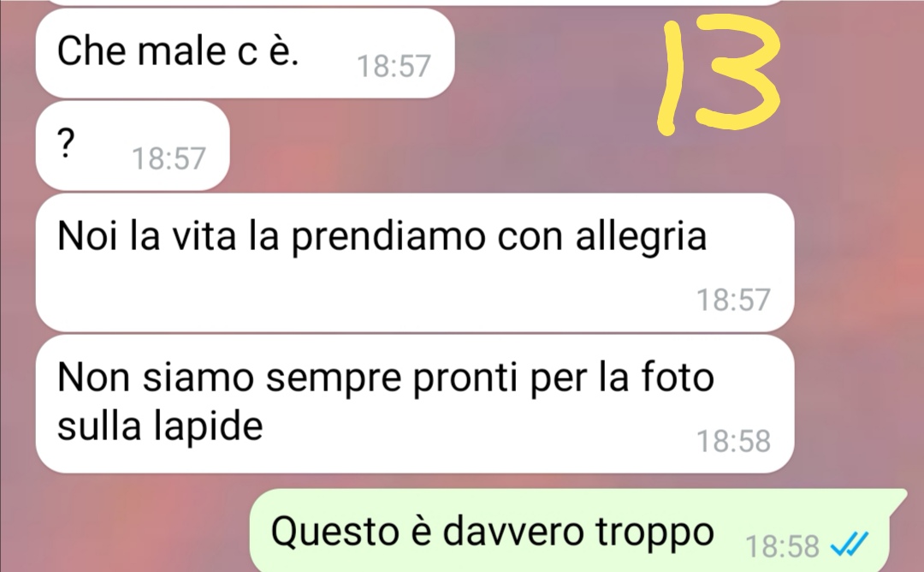Tap the 'Noi la vita la prendiamo con allegria' message

click(x=414, y=262)
